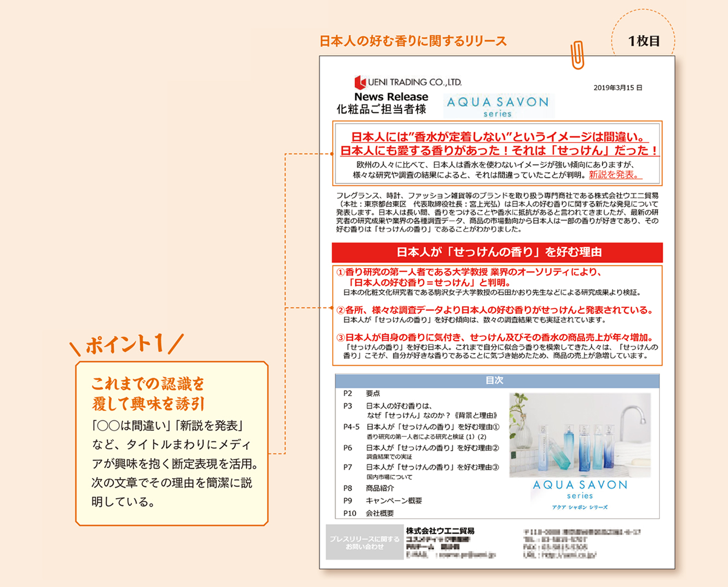This screenshot has width=728, height=587.
Task: Click 'アクア シャボン シリーズ' caption
Action: (580, 507)
